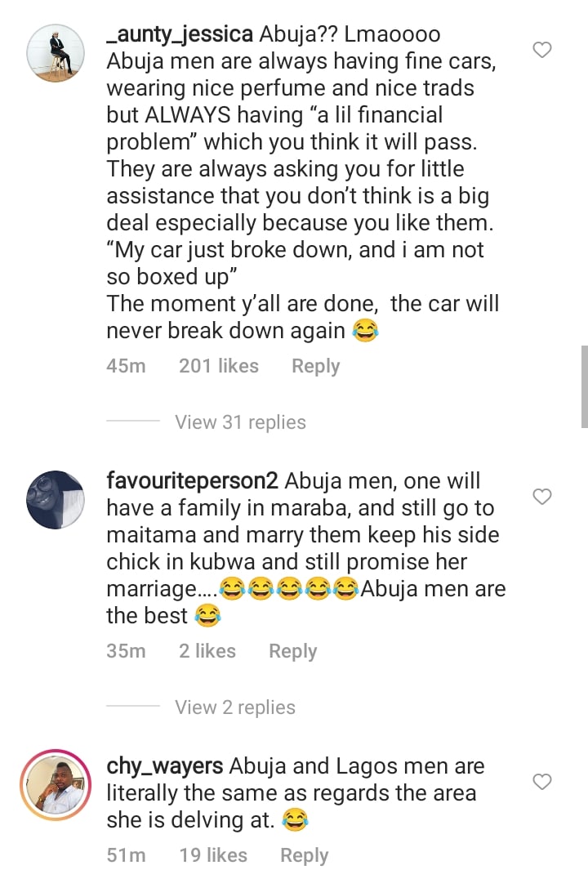Expand View 2 replies
The height and width of the screenshot is (888, 588).
tap(235, 707)
